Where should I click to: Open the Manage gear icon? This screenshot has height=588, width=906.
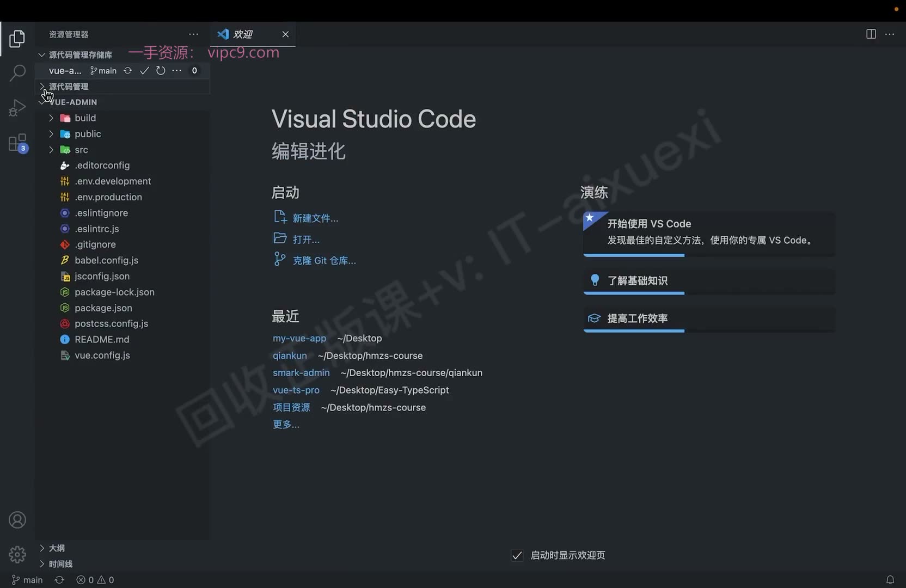[x=17, y=554]
